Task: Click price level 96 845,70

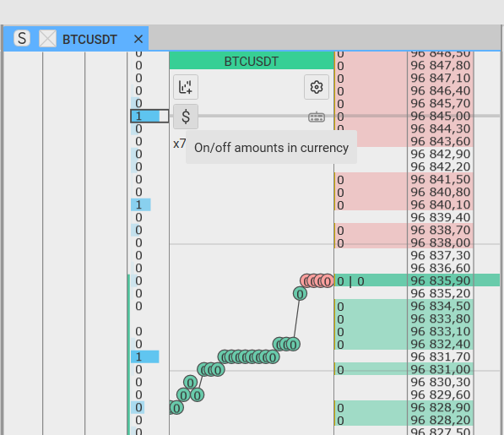Action: tap(441, 104)
